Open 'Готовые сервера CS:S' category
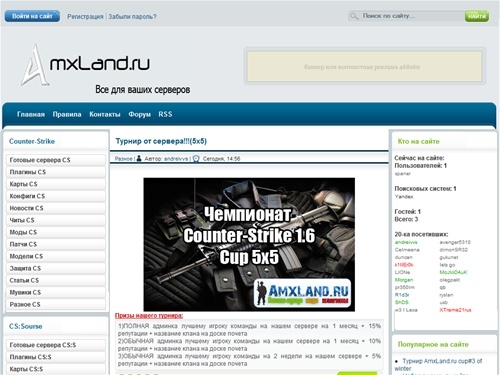Image resolution: width=500 pixels, height=375 pixels. tap(56, 345)
